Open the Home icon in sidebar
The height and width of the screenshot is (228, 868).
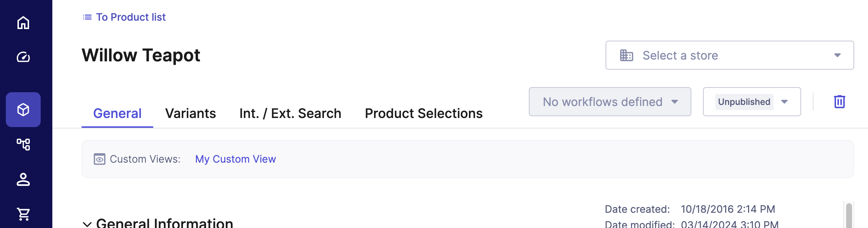tap(23, 23)
